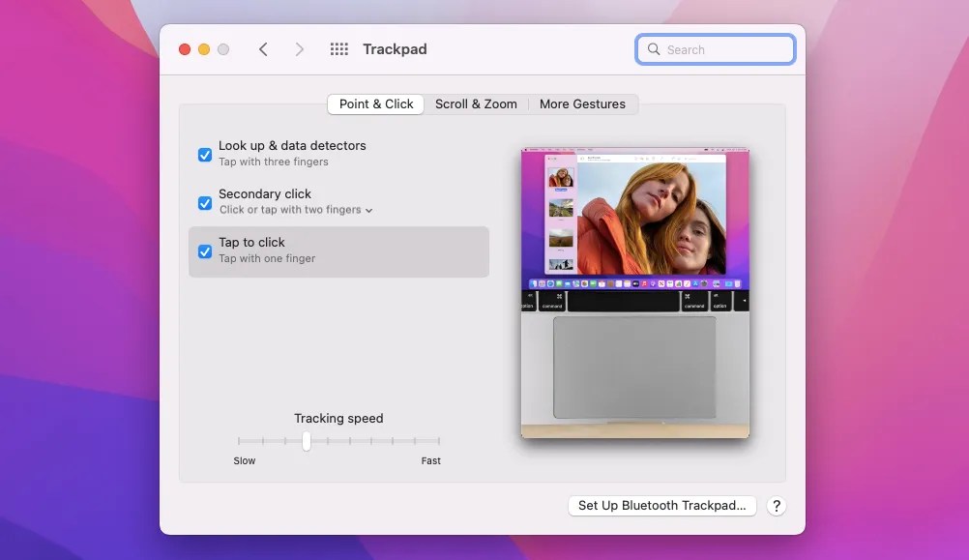The width and height of the screenshot is (969, 560).
Task: Select the Point & Click tab
Action: tap(375, 103)
